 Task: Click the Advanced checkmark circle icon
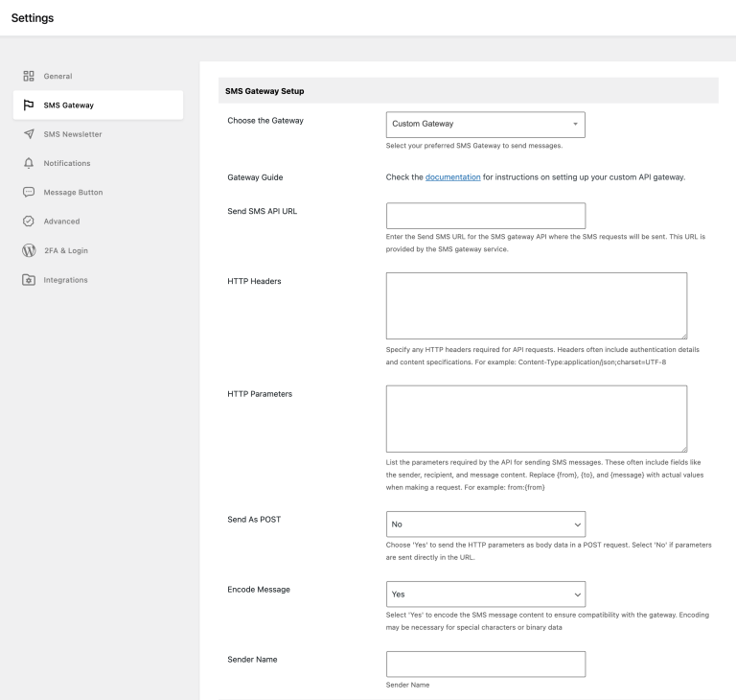pyautogui.click(x=29, y=222)
